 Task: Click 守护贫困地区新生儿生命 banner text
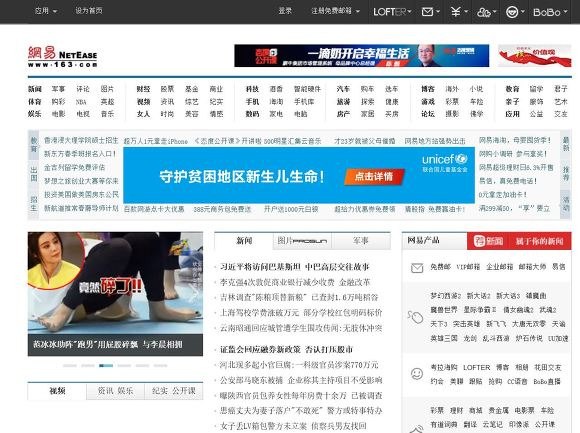tap(242, 176)
